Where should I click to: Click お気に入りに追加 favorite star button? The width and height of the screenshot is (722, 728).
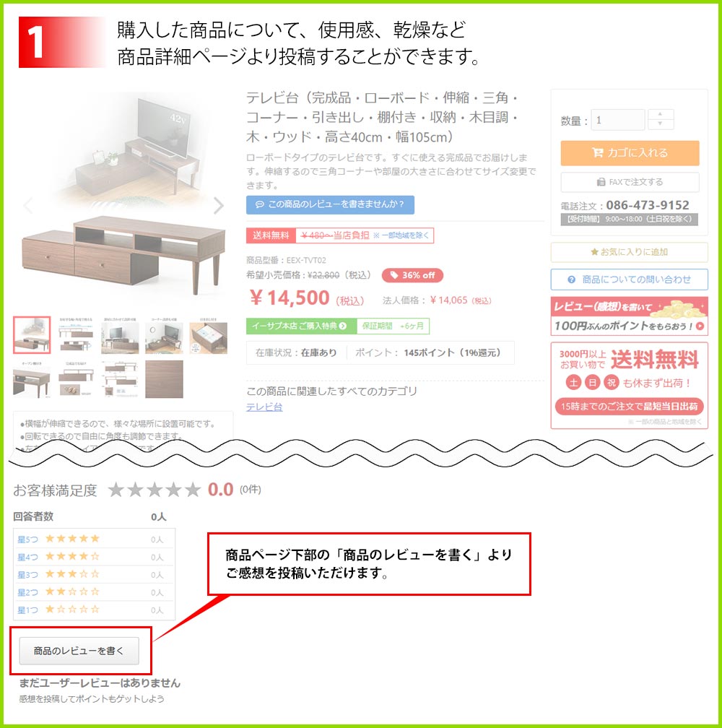point(629,252)
